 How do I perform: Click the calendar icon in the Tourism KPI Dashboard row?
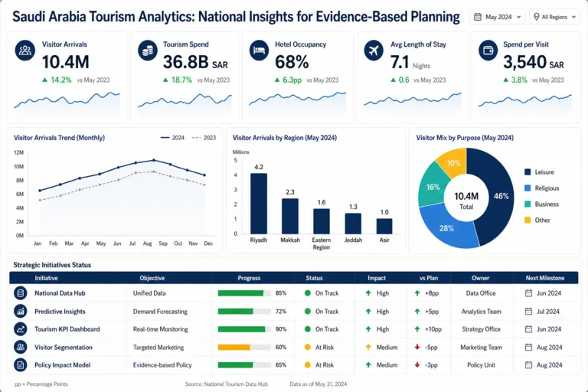(528, 329)
